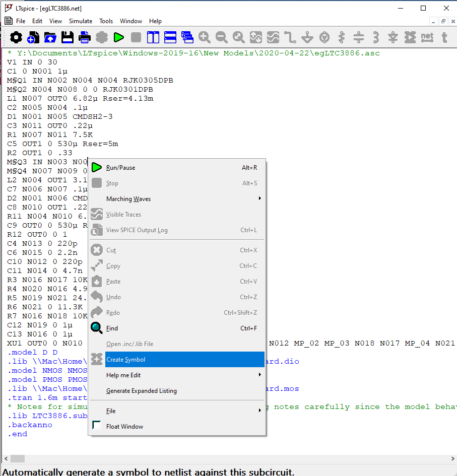Save the netlist using the floppy disk icon
This screenshot has width=457, height=476.
point(68,37)
